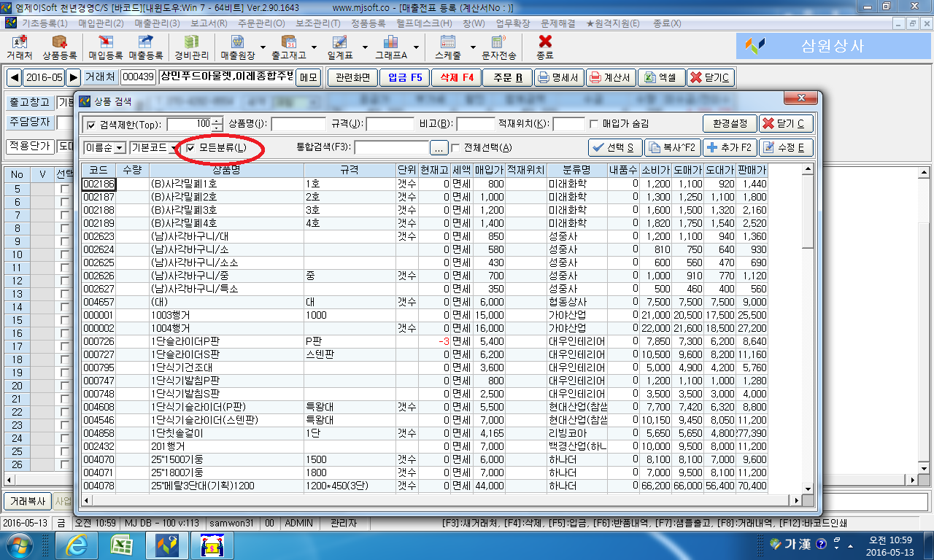The width and height of the screenshot is (934, 560).
Task: Export with the 엑셀 button
Action: 661,77
